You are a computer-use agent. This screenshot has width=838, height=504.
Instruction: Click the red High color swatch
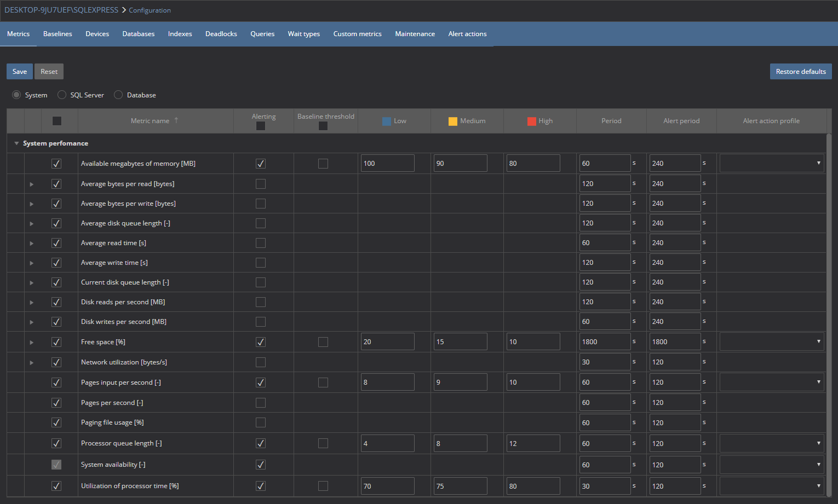tap(532, 121)
